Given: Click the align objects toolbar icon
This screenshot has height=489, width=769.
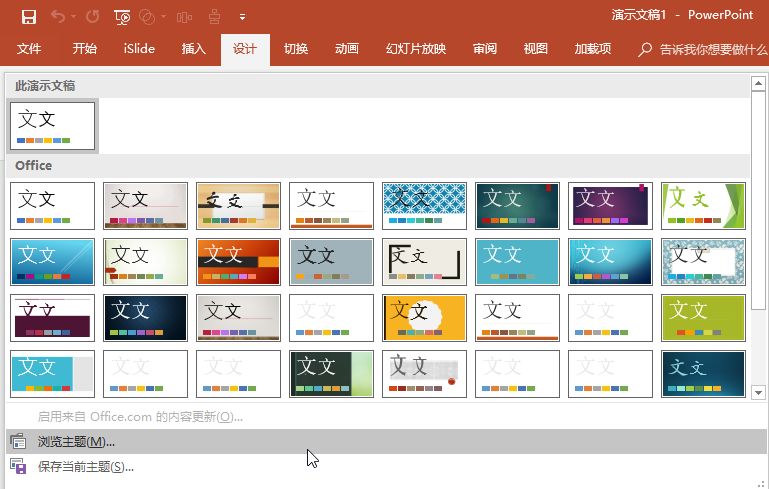Looking at the screenshot, I should [184, 18].
